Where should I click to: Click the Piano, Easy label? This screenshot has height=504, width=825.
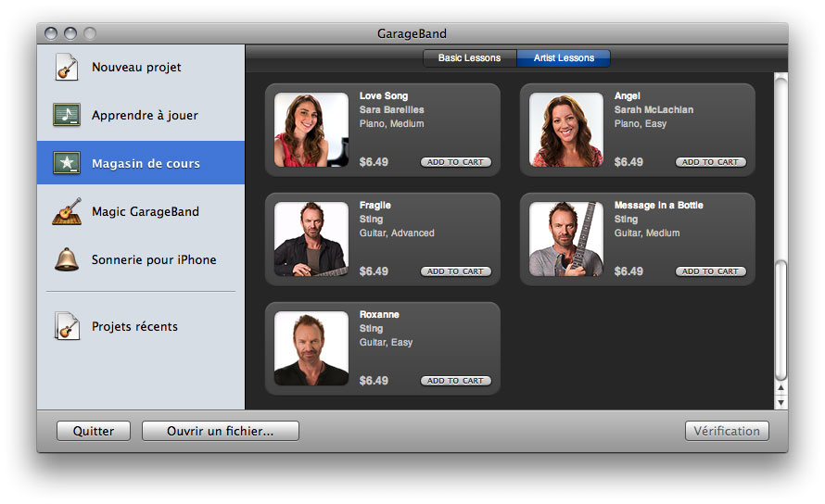pos(641,123)
